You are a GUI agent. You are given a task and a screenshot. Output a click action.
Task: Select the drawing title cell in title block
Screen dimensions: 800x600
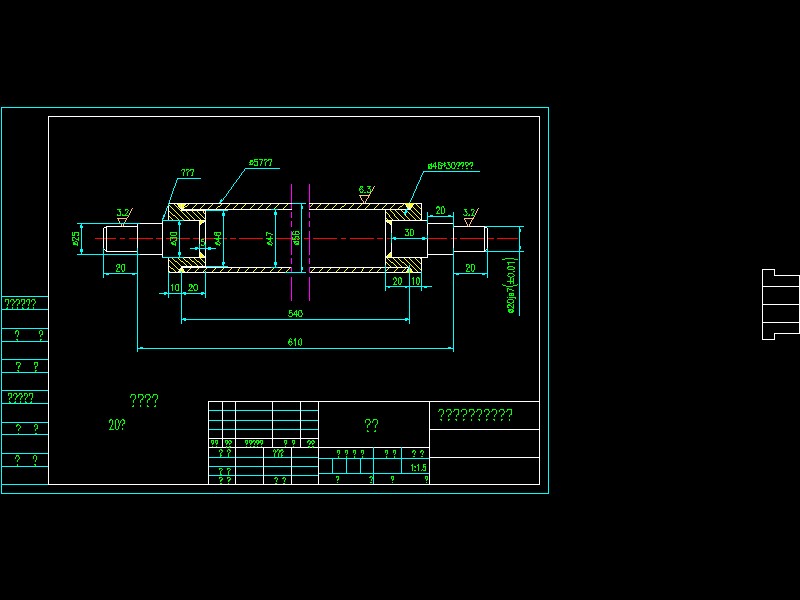point(371,424)
